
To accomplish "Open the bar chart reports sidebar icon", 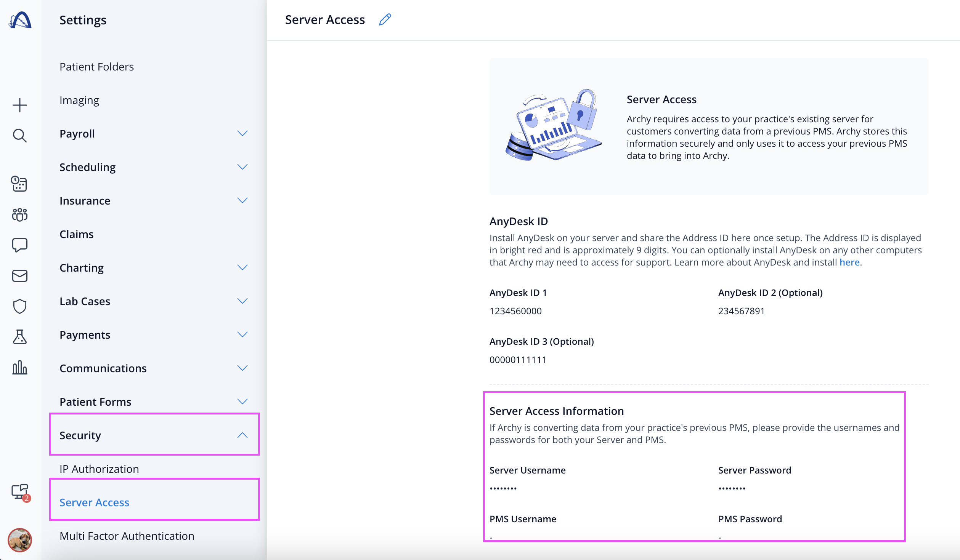I will [20, 367].
